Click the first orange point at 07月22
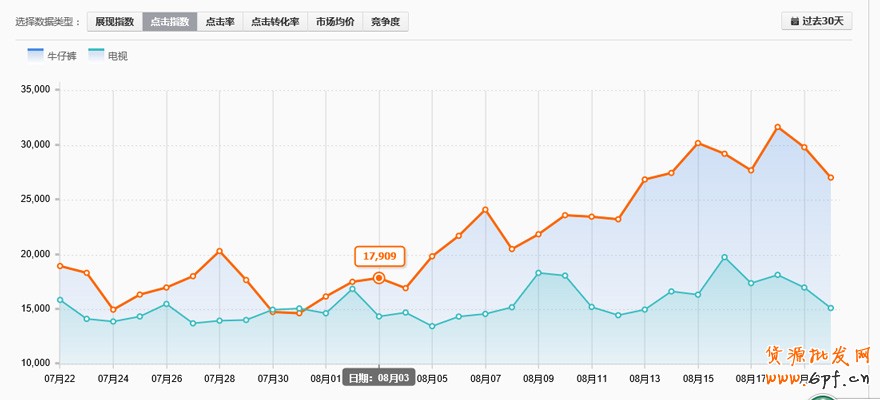Viewport: 880px width, 400px height. pos(60,266)
